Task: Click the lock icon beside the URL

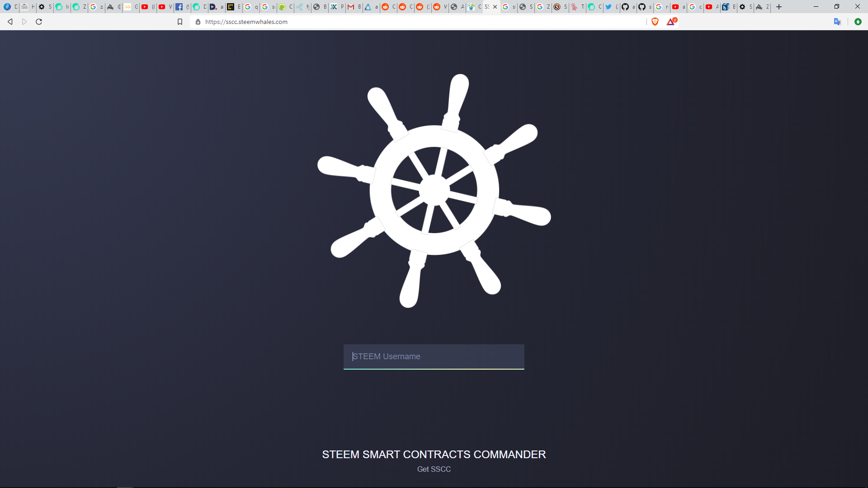Action: point(198,22)
